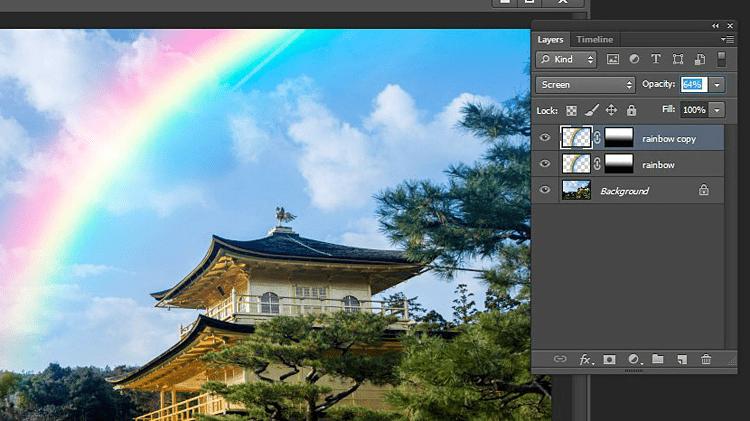Select the 'rainbow copy' layer name
Image resolution: width=750 pixels, height=421 pixels.
coord(669,139)
